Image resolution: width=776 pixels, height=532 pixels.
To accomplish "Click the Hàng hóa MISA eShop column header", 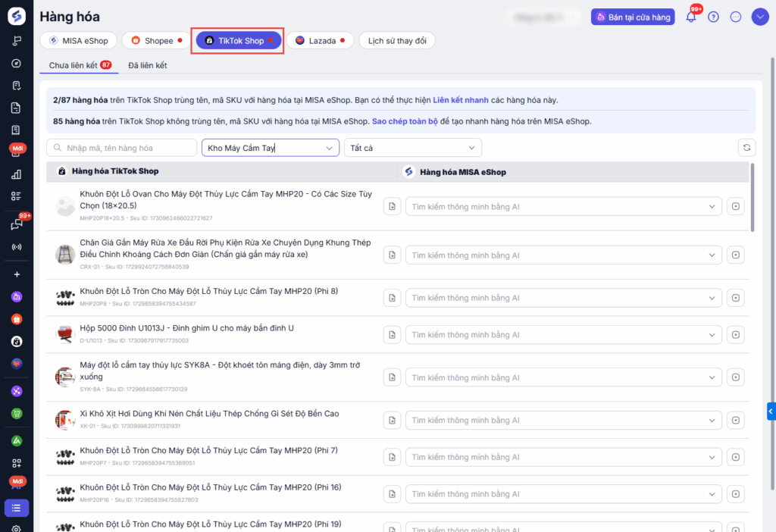I will [x=462, y=172].
